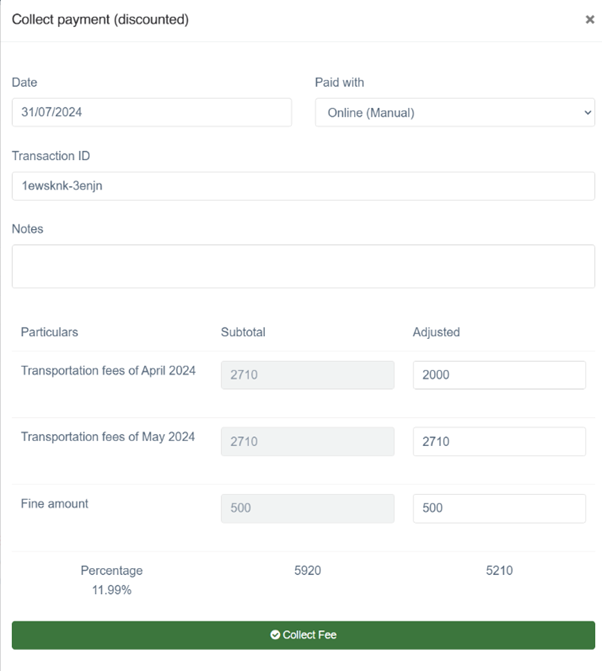Click the adjusted total 5210
This screenshot has height=671, width=602.
[499, 570]
